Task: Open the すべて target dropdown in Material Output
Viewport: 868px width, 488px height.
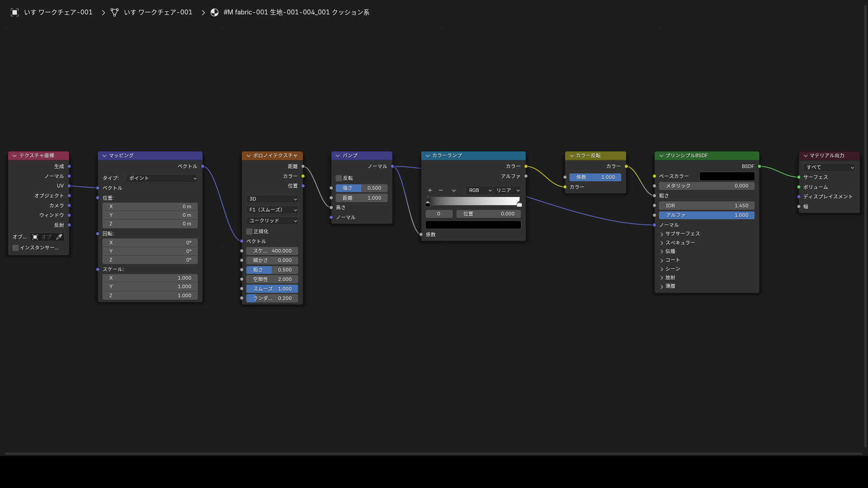Action: (x=829, y=167)
